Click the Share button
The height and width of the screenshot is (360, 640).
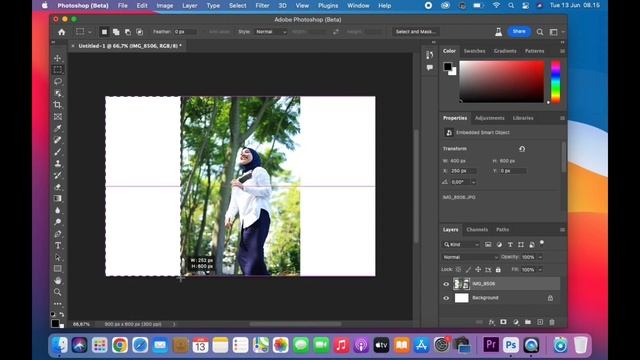coord(519,31)
